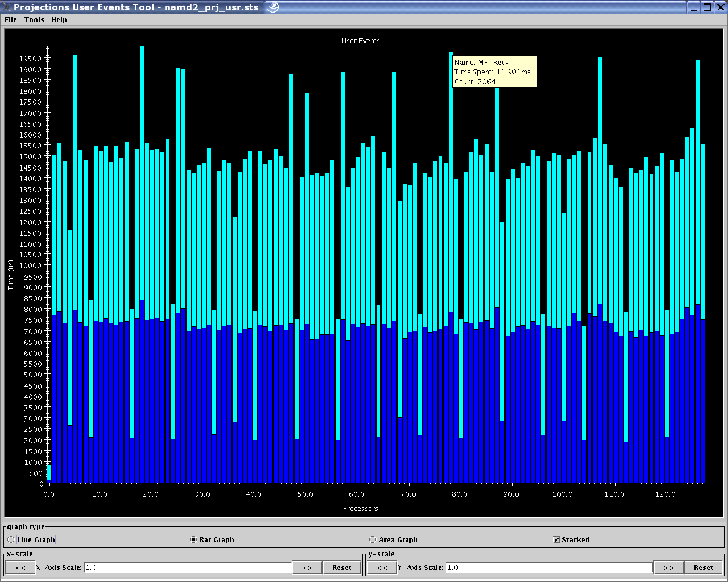Maximize the Projections window

click(707, 7)
